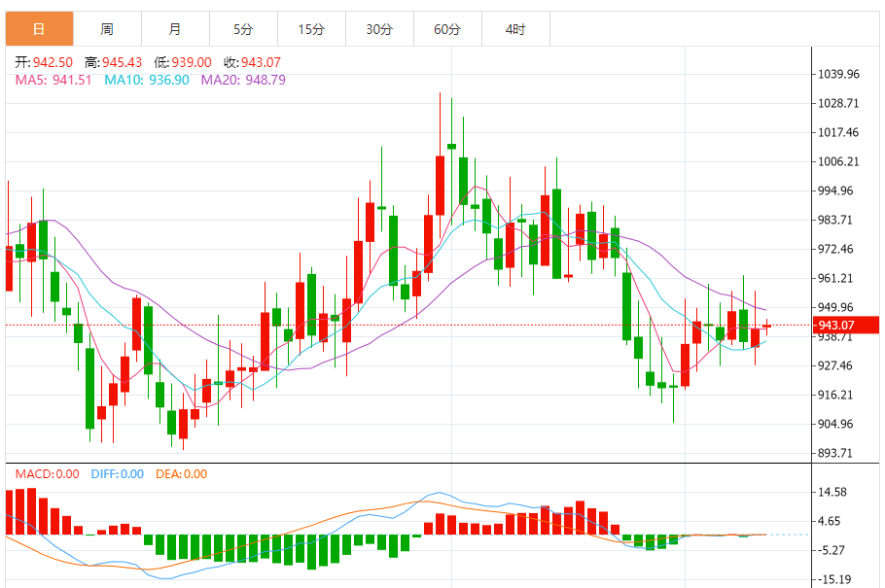
Task: Click the opening price 开:942.50
Action: point(44,62)
